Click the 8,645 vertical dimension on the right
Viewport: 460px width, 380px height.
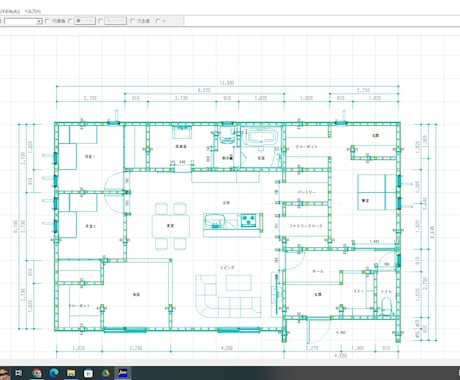click(432, 232)
